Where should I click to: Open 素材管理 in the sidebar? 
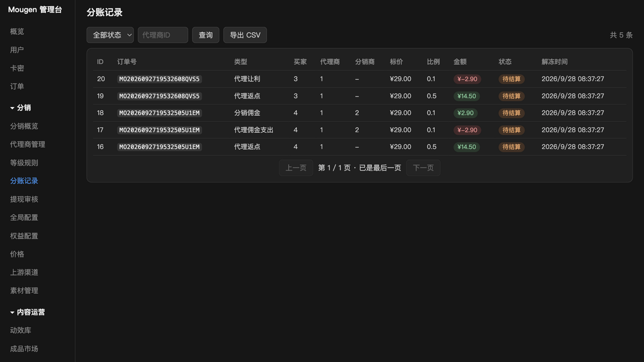[24, 291]
